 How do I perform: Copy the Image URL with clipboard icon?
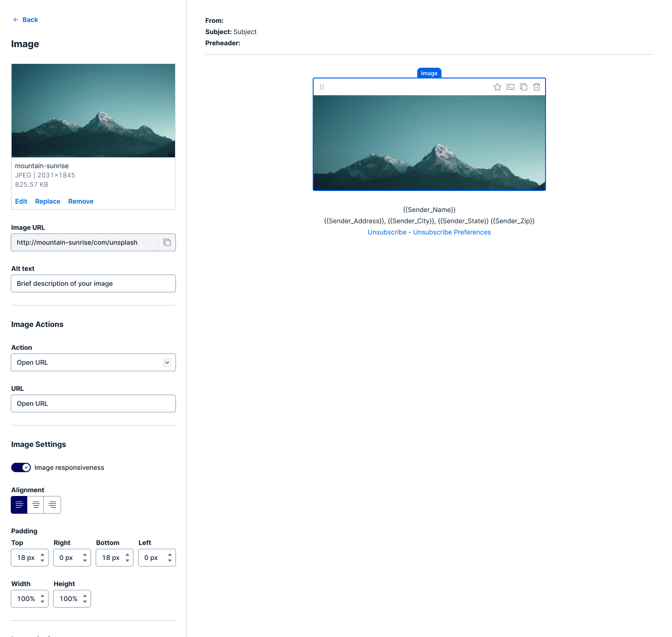[167, 242]
